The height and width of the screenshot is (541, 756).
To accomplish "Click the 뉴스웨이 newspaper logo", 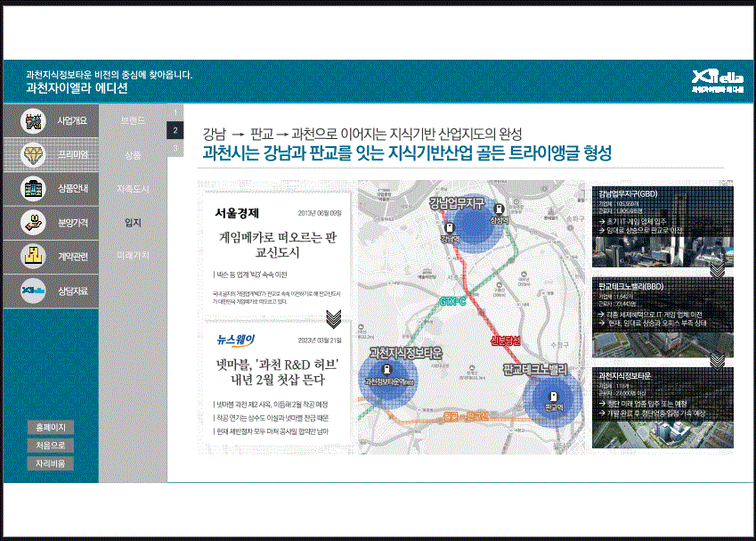I will pyautogui.click(x=235, y=340).
